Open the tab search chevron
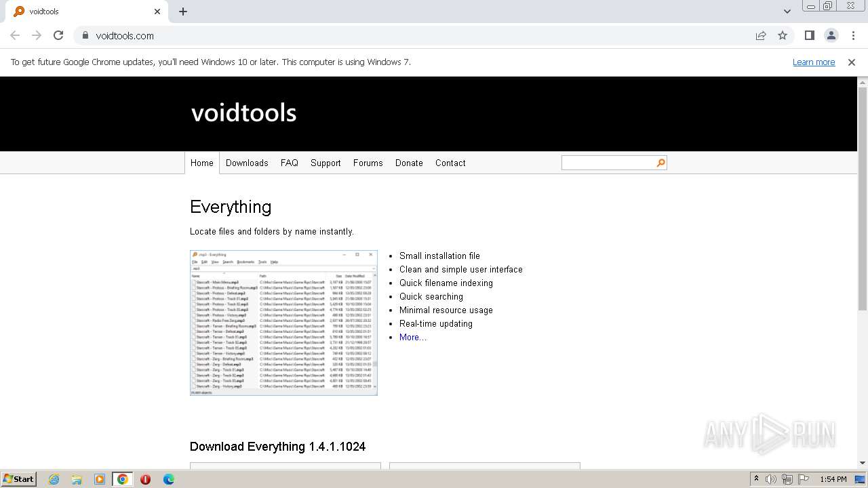The image size is (868, 488). 787,12
